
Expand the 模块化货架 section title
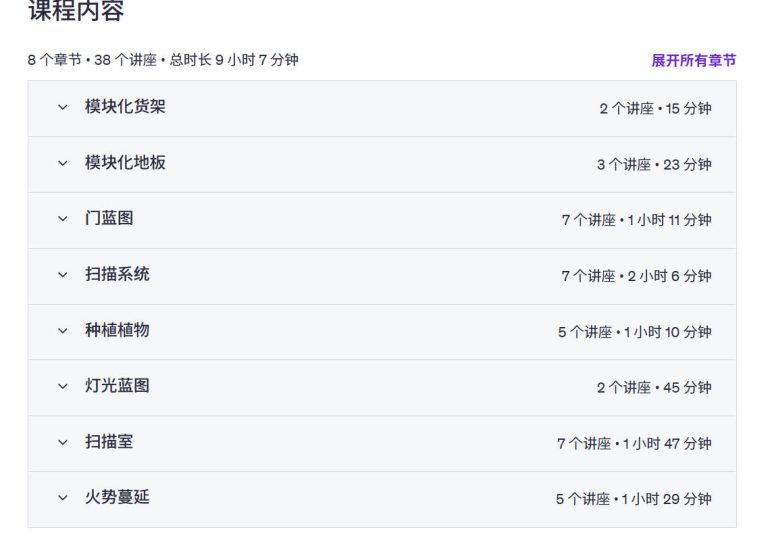tap(125, 107)
